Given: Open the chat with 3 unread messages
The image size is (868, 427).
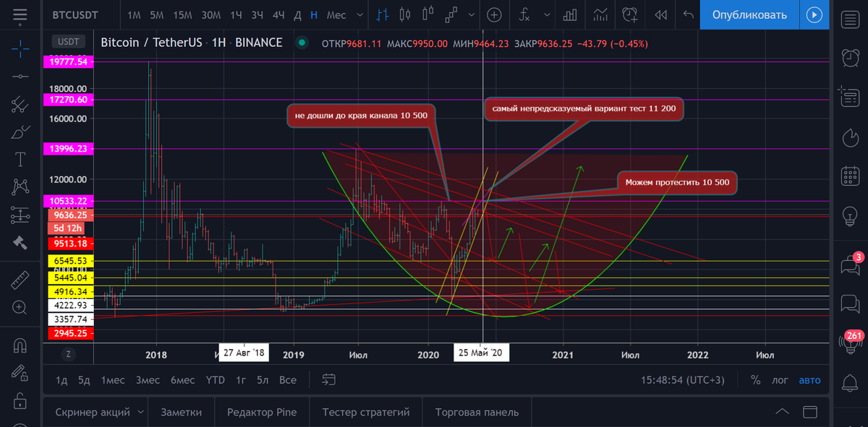Looking at the screenshot, I should tap(850, 264).
